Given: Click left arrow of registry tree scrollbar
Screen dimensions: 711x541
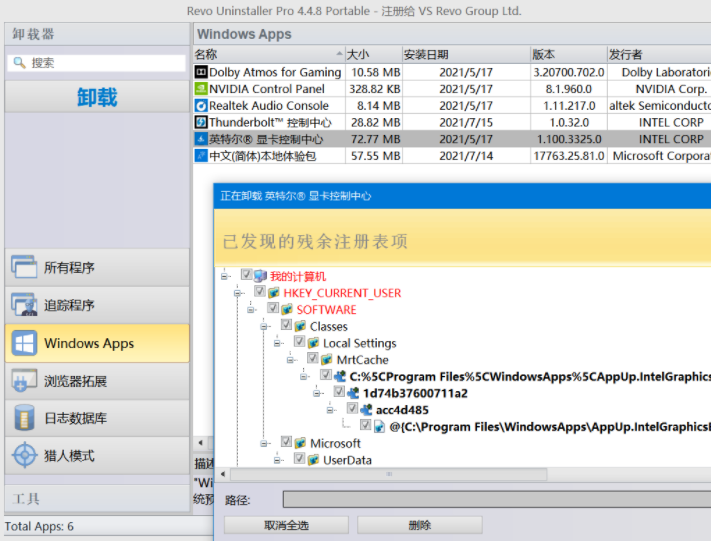Looking at the screenshot, I should point(223,474).
